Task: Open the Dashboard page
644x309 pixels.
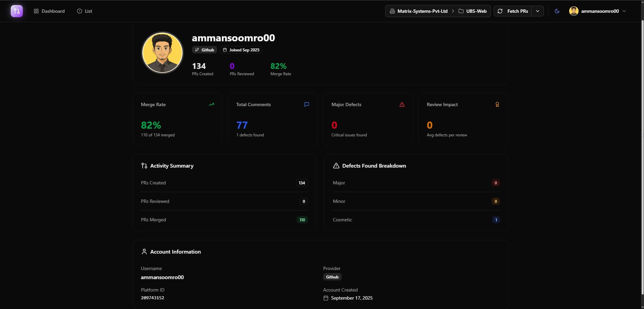Action: pyautogui.click(x=49, y=11)
